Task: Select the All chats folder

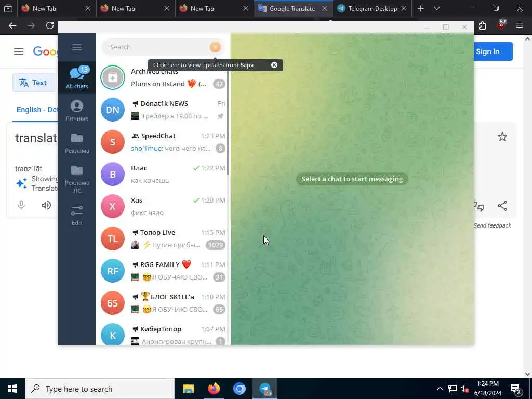Action: point(77,78)
